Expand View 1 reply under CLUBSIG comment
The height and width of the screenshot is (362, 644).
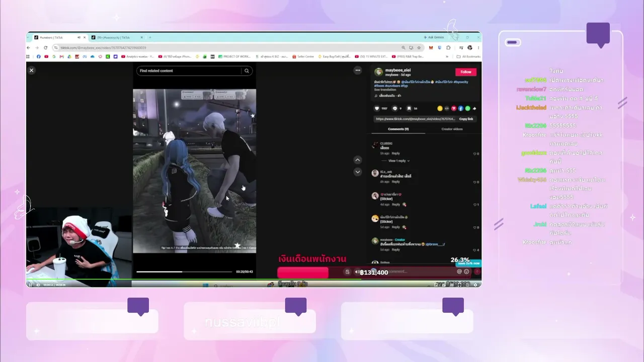399,161
